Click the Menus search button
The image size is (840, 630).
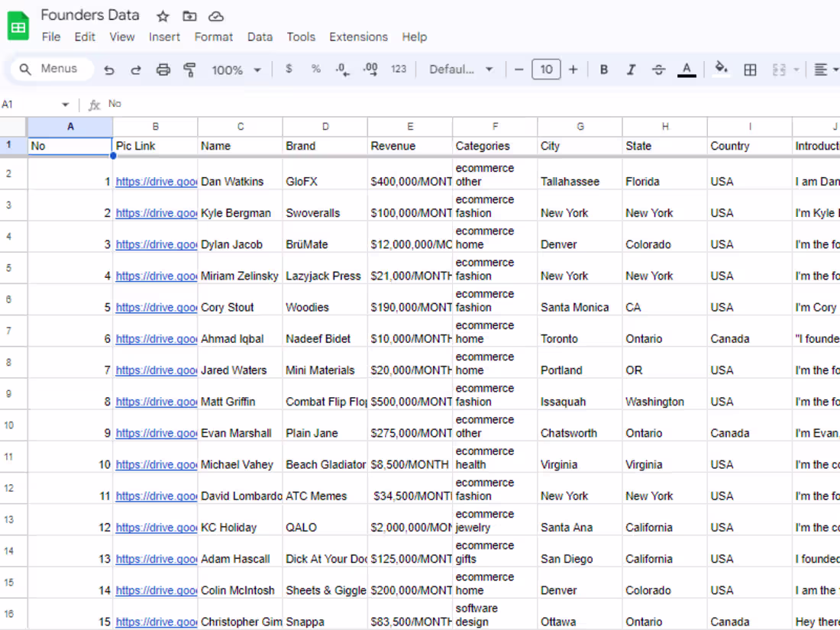(51, 69)
